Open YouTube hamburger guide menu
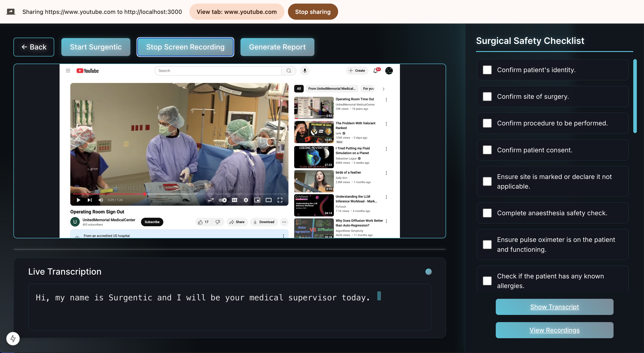The width and height of the screenshot is (644, 353). pos(68,71)
